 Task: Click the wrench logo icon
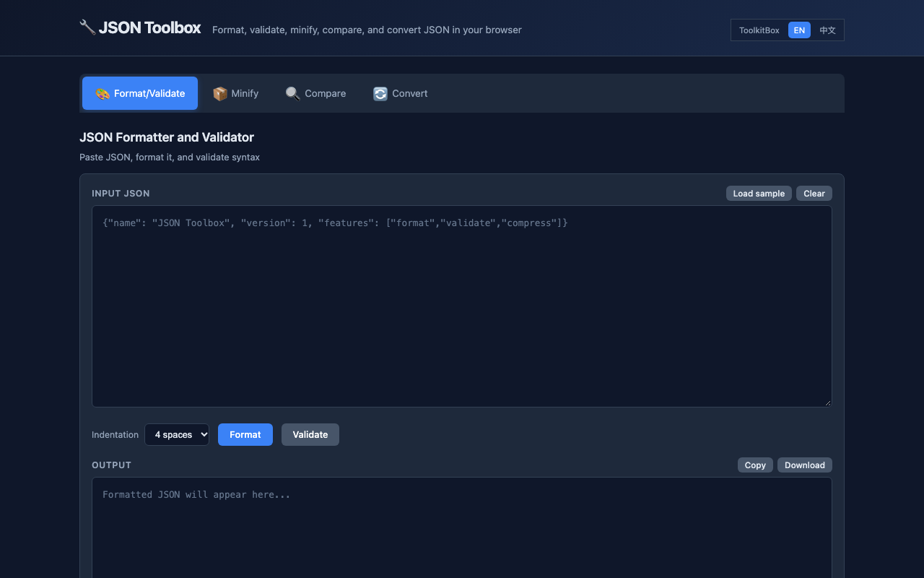click(87, 27)
